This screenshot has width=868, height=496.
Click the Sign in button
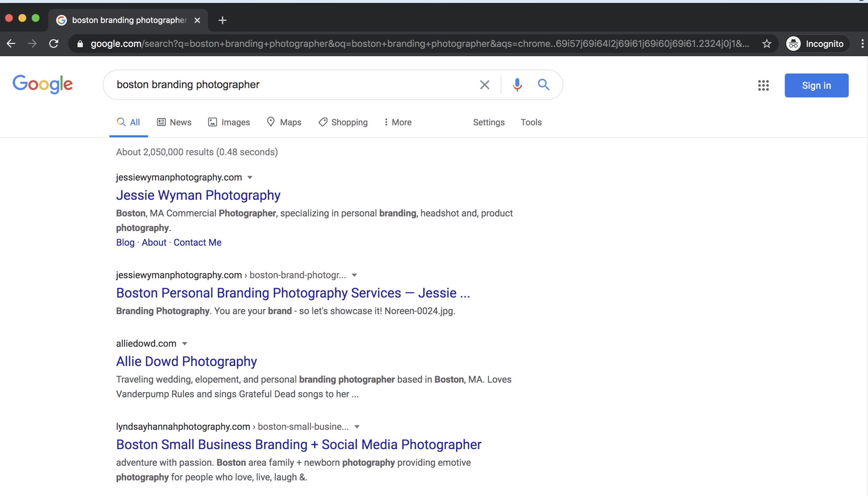tap(816, 85)
